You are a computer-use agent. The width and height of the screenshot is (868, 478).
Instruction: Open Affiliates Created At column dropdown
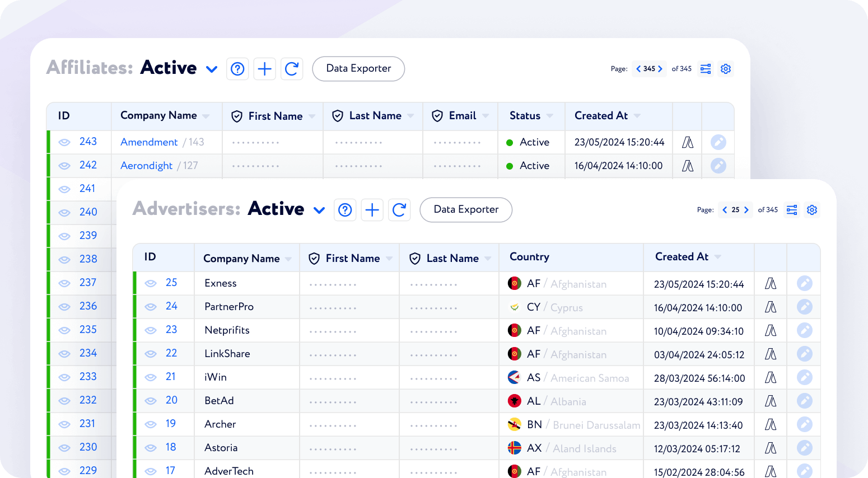[x=637, y=116]
